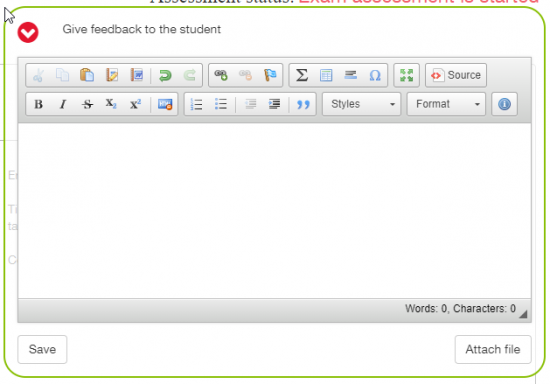Viewport: 550px width, 384px height.
Task: Click the Anchor flag icon
Action: click(270, 75)
